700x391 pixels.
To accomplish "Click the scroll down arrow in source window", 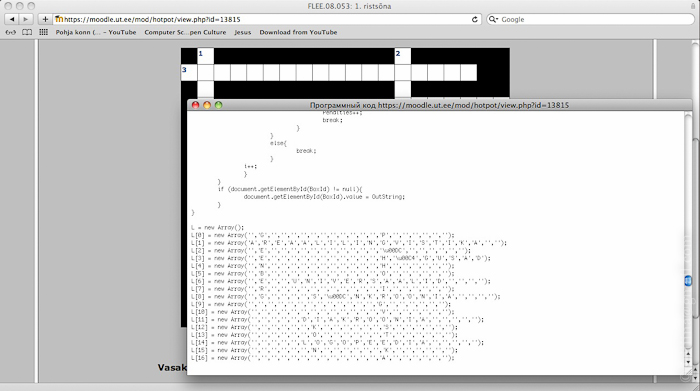I will [x=688, y=362].
